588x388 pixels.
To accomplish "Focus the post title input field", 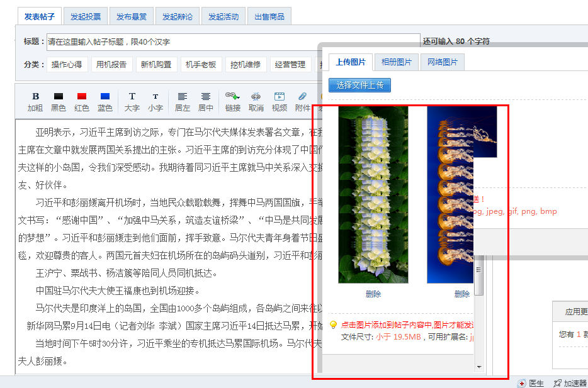I will click(x=234, y=42).
